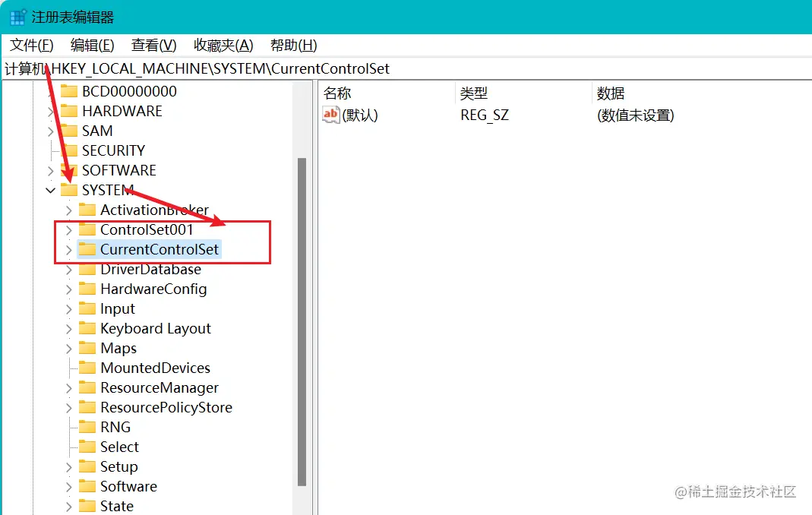Select the ActivationBroker folder icon
Viewport: 812px width, 515px height.
[87, 210]
